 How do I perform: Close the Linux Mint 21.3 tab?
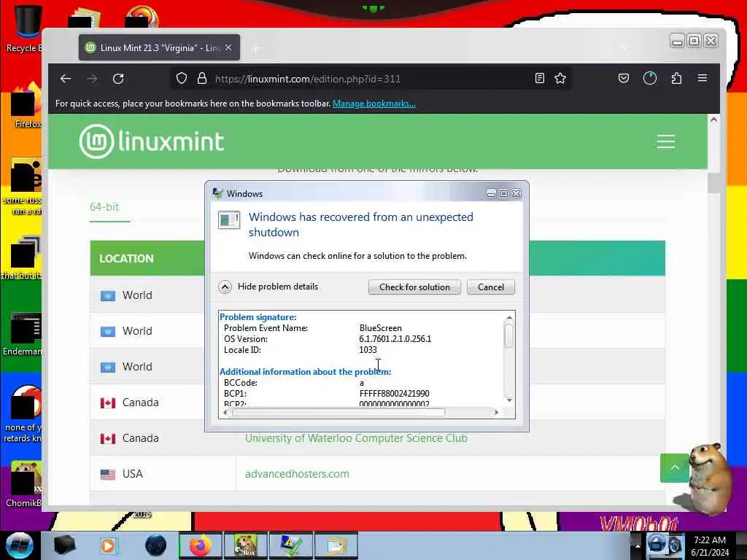(x=228, y=47)
